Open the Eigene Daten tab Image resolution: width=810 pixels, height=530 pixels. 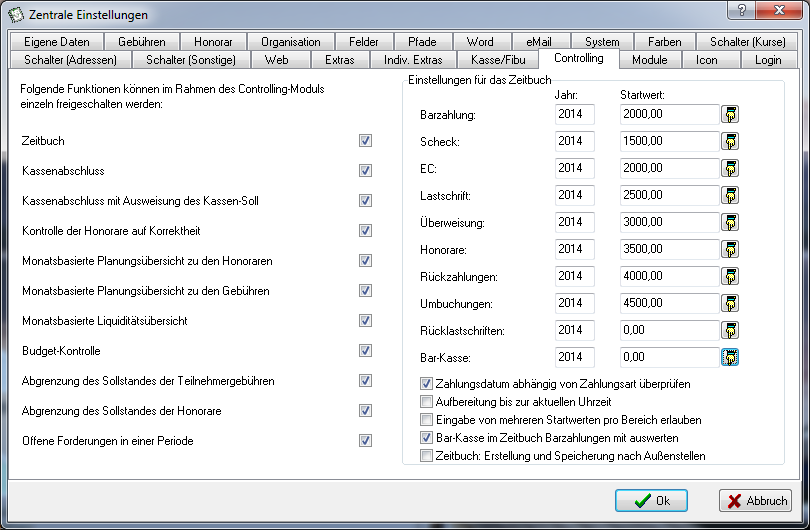click(x=56, y=42)
